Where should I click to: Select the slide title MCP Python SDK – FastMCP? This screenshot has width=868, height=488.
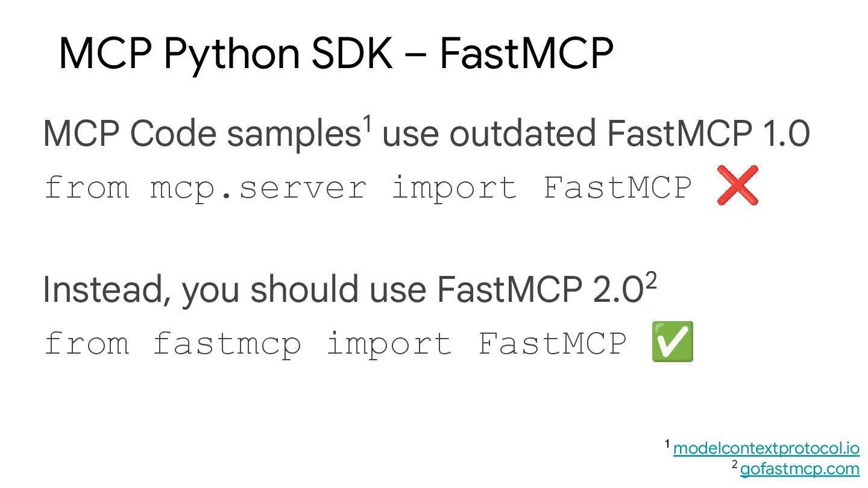(x=336, y=54)
